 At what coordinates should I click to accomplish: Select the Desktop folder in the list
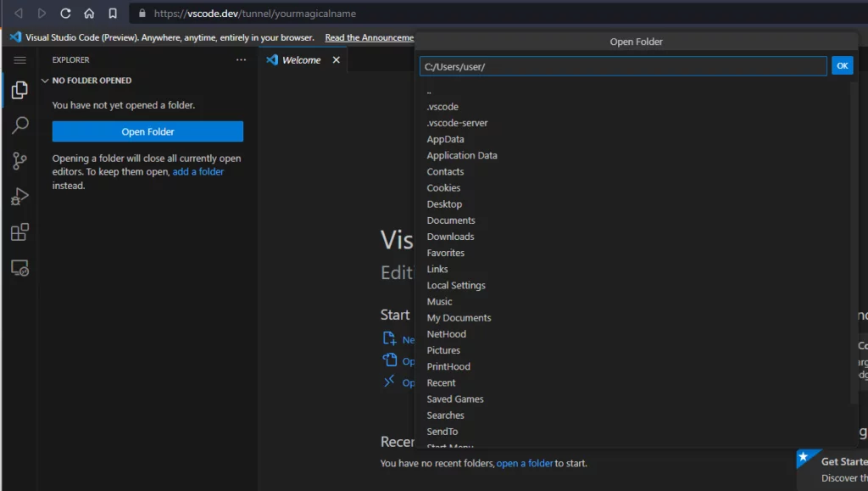click(x=445, y=204)
